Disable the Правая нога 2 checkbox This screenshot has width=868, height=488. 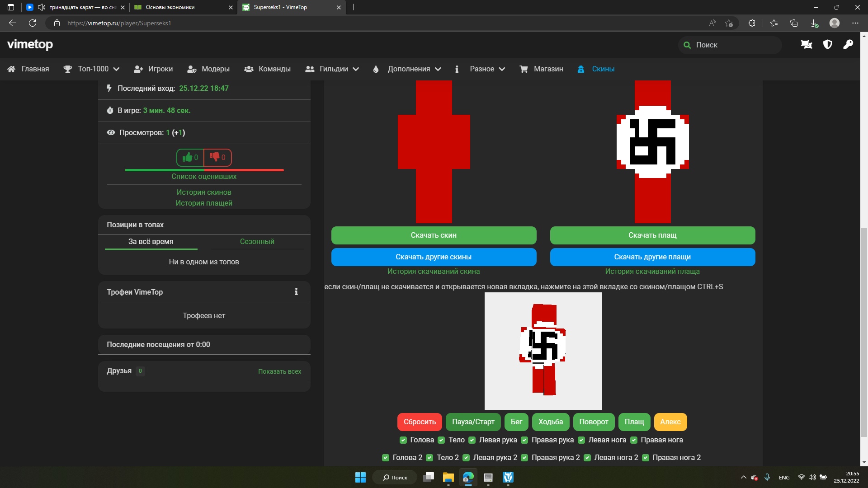tap(646, 458)
